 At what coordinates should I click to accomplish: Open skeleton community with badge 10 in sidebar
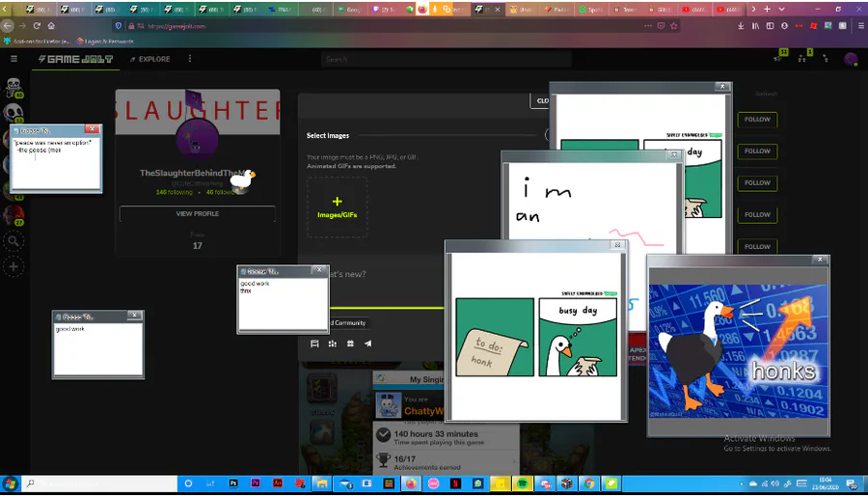[x=14, y=87]
